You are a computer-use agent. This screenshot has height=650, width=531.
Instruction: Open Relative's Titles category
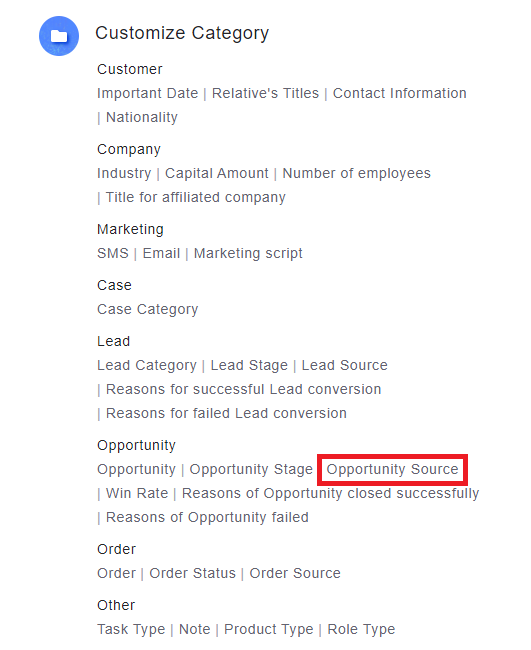265,93
